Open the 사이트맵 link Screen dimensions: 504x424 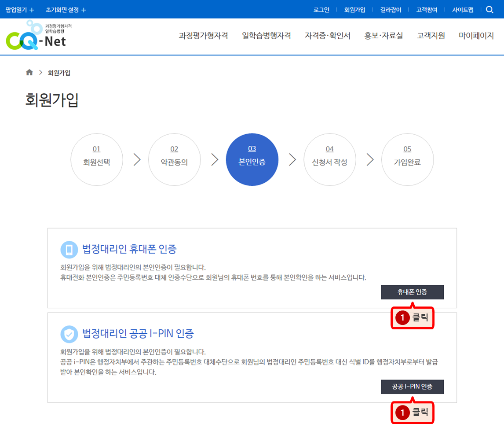click(463, 10)
